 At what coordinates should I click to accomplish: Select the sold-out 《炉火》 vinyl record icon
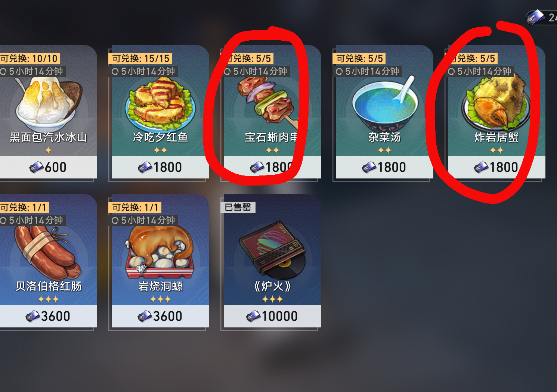pos(273,250)
